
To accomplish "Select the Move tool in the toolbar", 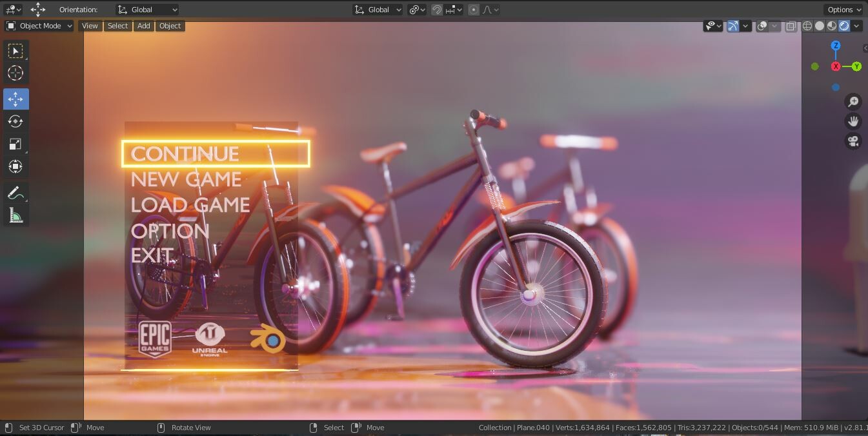I will (x=15, y=99).
